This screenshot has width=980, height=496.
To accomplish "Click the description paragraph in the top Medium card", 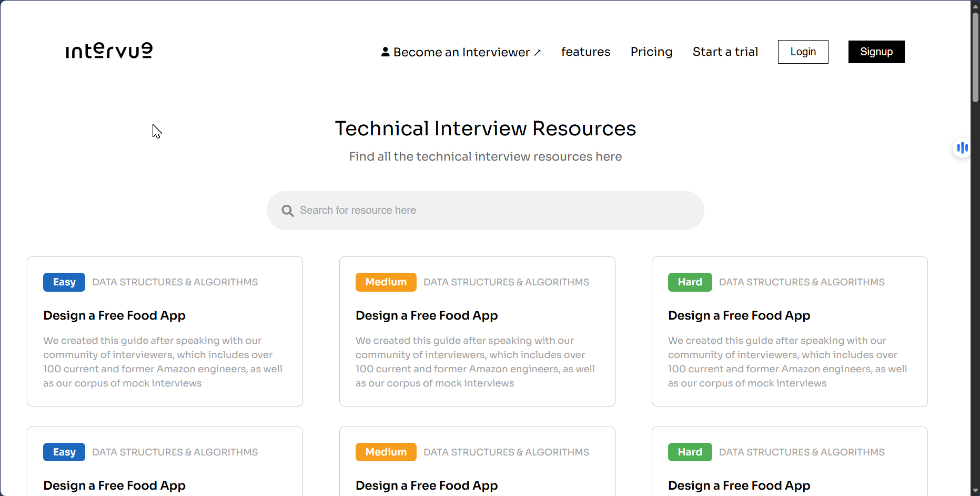I will 476,362.
